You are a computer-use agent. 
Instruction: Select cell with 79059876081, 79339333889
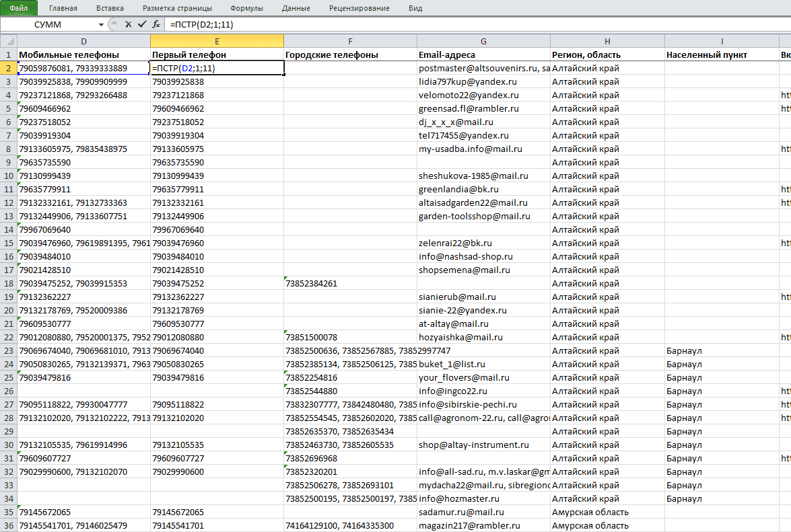tap(83, 68)
